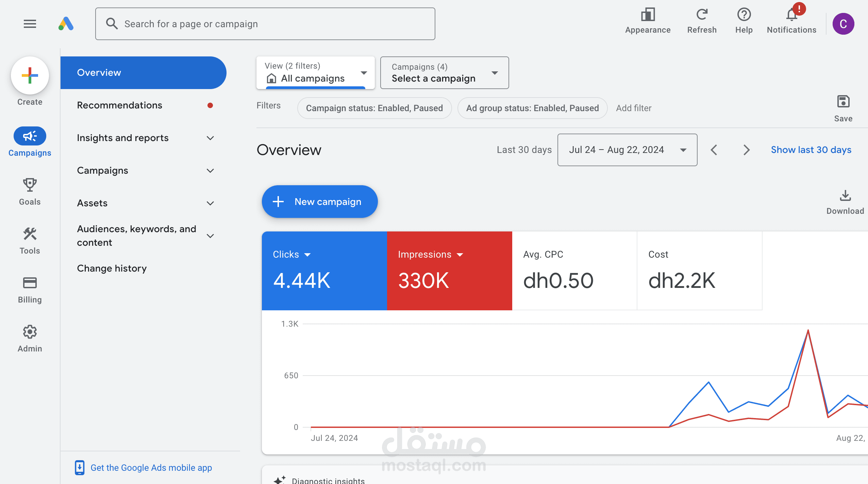868x484 pixels.
Task: Click the Recommendations red dot indicator
Action: coord(210,105)
